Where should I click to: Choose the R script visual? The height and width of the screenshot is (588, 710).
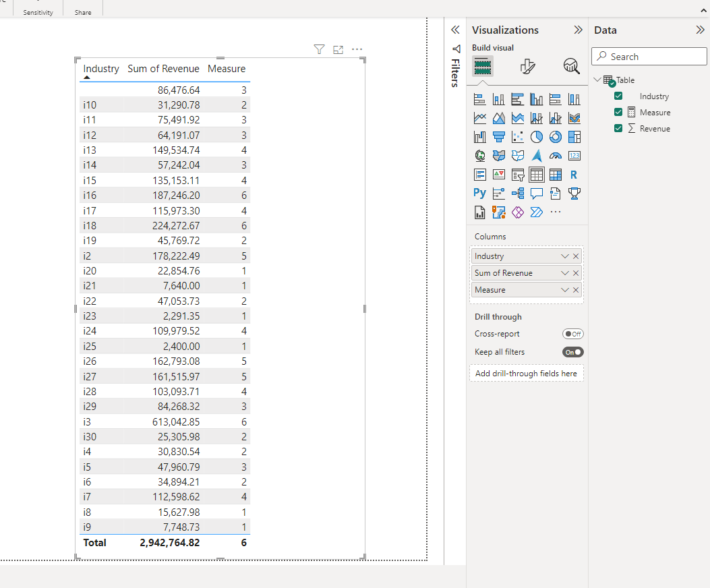(574, 175)
